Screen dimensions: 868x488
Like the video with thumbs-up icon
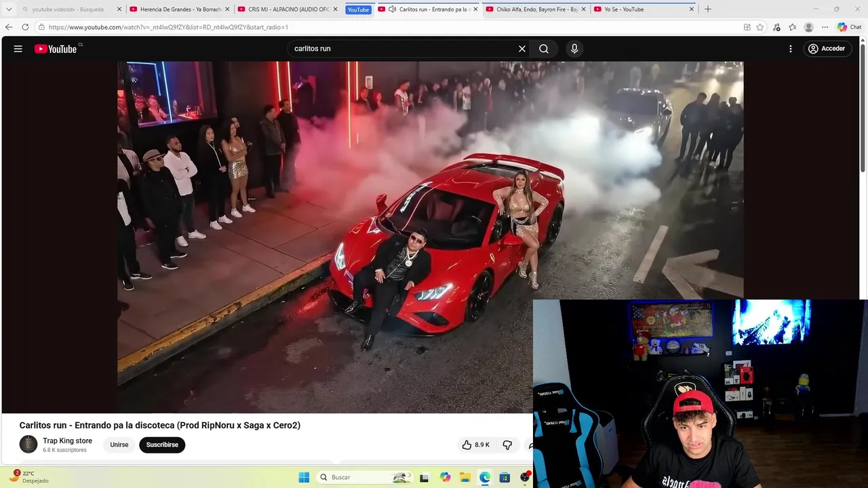point(467,445)
